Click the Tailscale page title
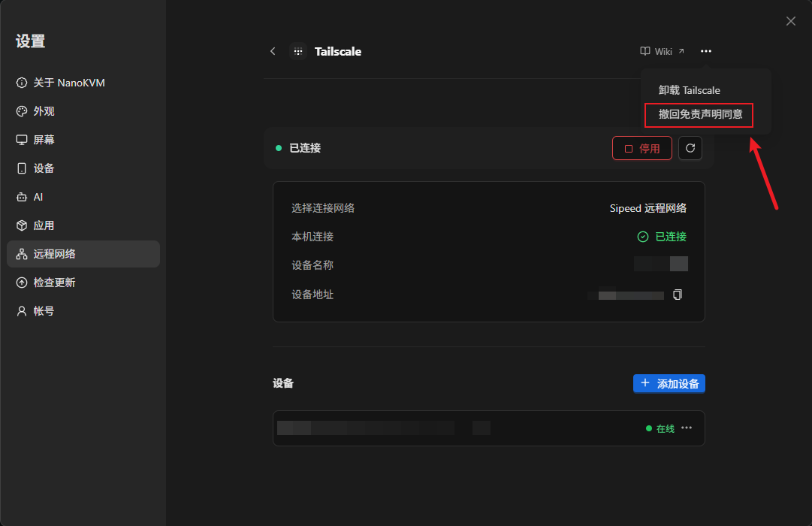The image size is (812, 526). [338, 51]
